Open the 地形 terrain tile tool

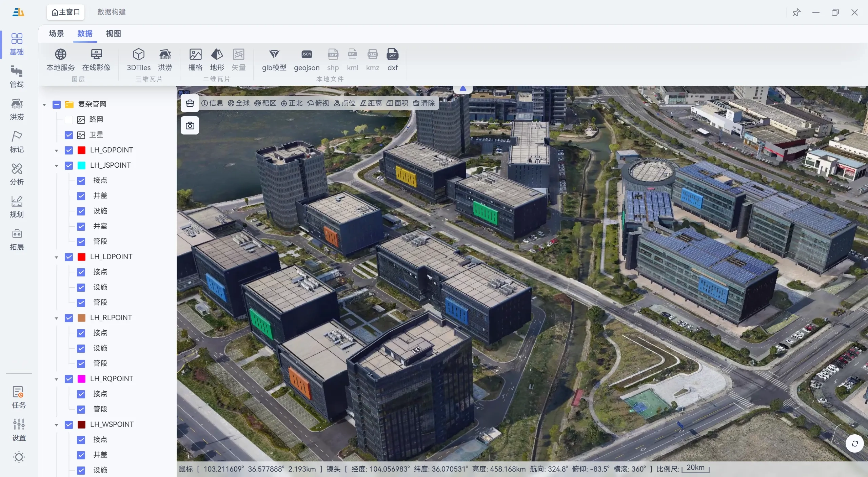pyautogui.click(x=217, y=54)
